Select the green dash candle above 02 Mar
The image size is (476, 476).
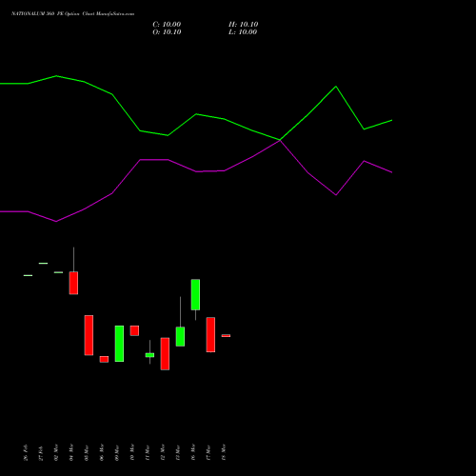pyautogui.click(x=58, y=272)
